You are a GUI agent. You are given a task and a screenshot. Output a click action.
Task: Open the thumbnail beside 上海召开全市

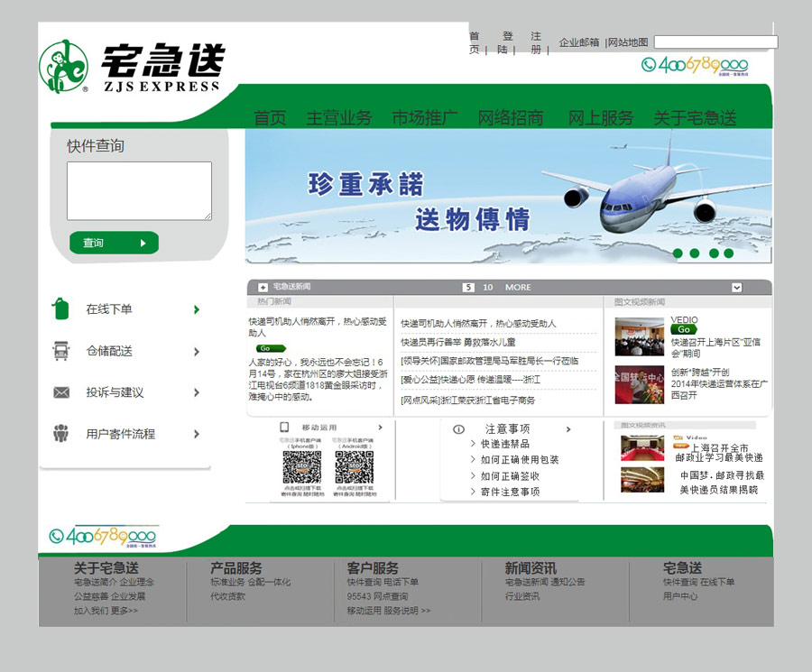pyautogui.click(x=642, y=447)
